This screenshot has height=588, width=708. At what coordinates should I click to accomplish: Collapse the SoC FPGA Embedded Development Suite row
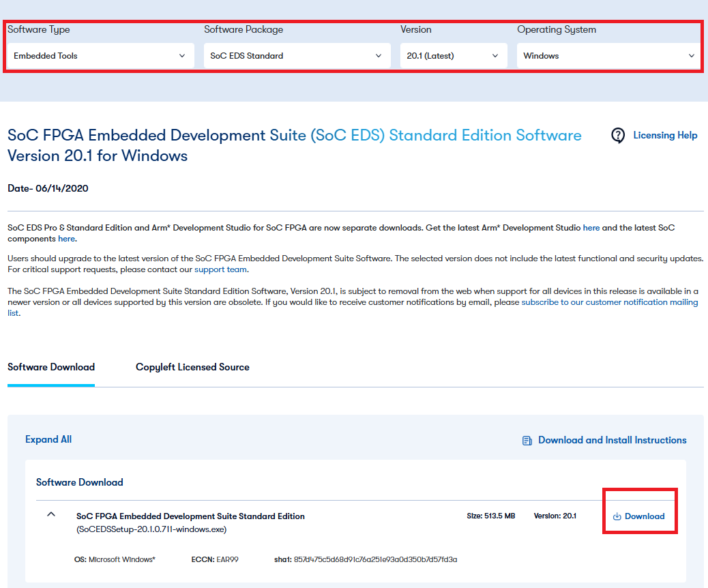[51, 515]
